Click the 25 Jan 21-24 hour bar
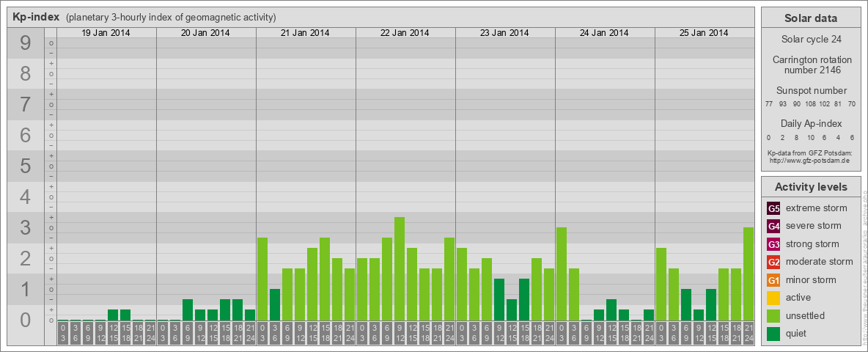Screen dimensions: 868x352 click(x=749, y=274)
